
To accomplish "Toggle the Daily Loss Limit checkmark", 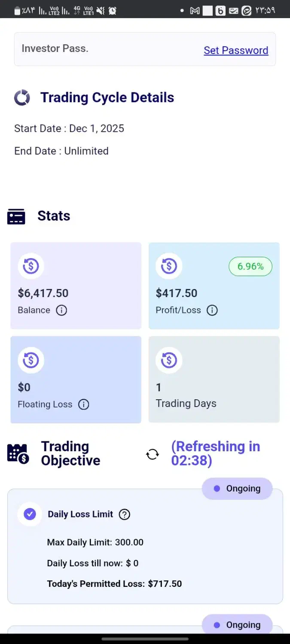I will (30, 514).
